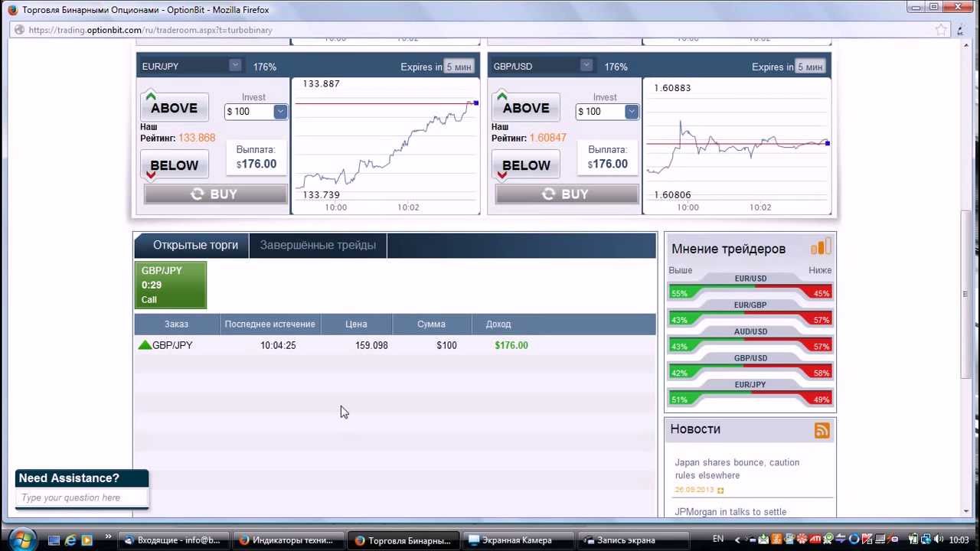Click Show Desktop quick launch icon
980x551 pixels.
[54, 540]
